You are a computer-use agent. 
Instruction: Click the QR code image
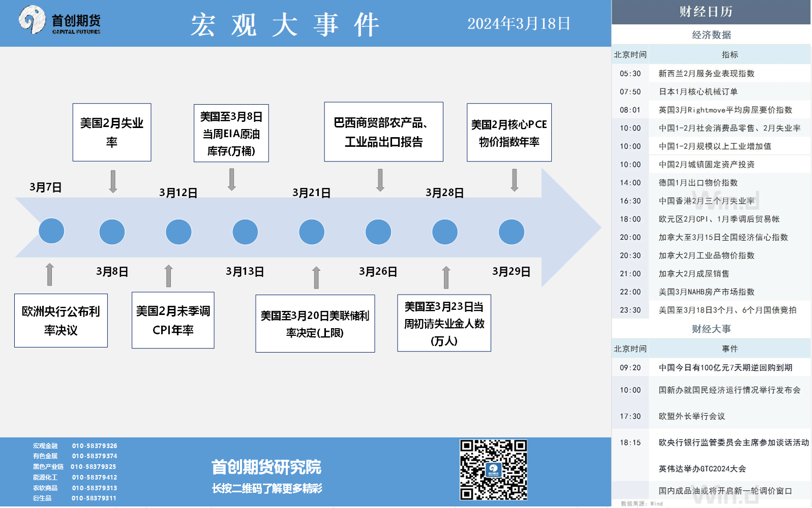[493, 470]
